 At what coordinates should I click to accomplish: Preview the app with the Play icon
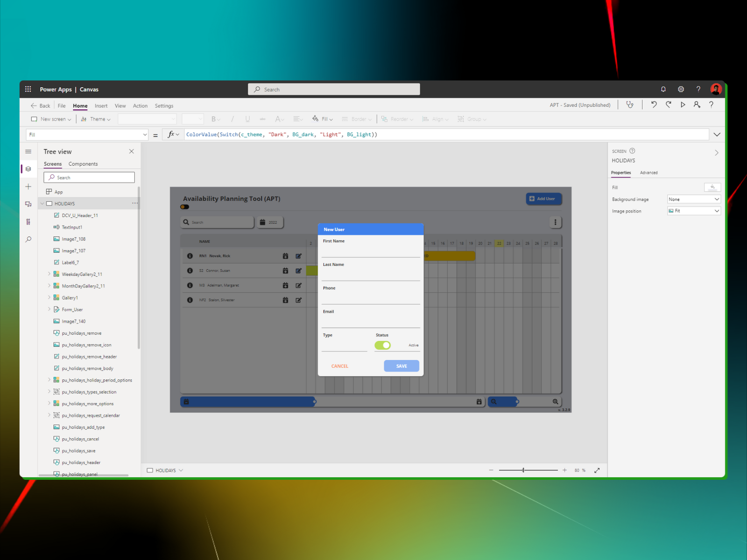click(x=683, y=105)
